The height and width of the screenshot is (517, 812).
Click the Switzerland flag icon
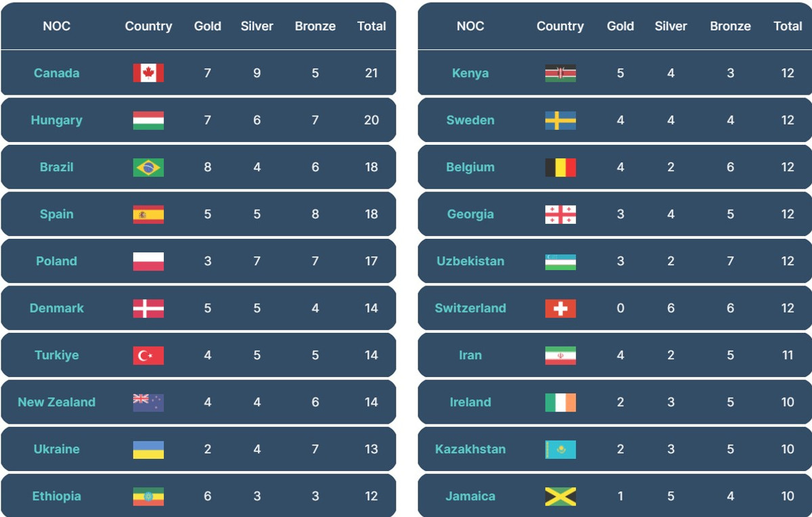click(560, 308)
